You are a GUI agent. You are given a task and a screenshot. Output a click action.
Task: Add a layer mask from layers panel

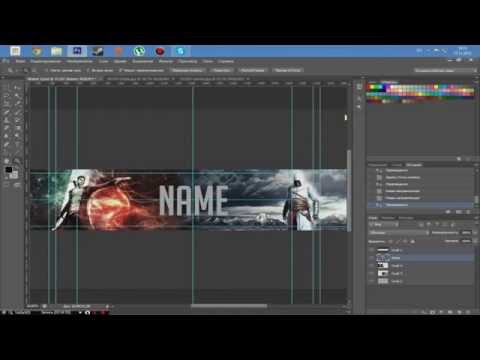tap(433, 312)
